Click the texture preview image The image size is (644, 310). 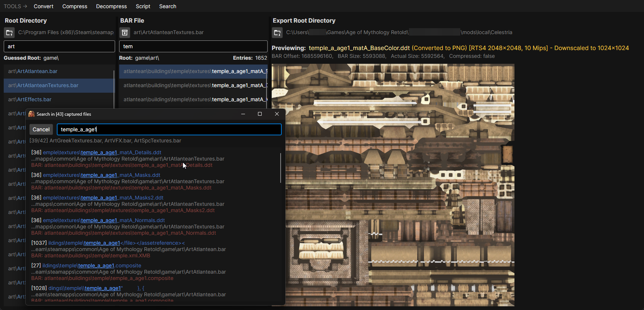(393, 185)
